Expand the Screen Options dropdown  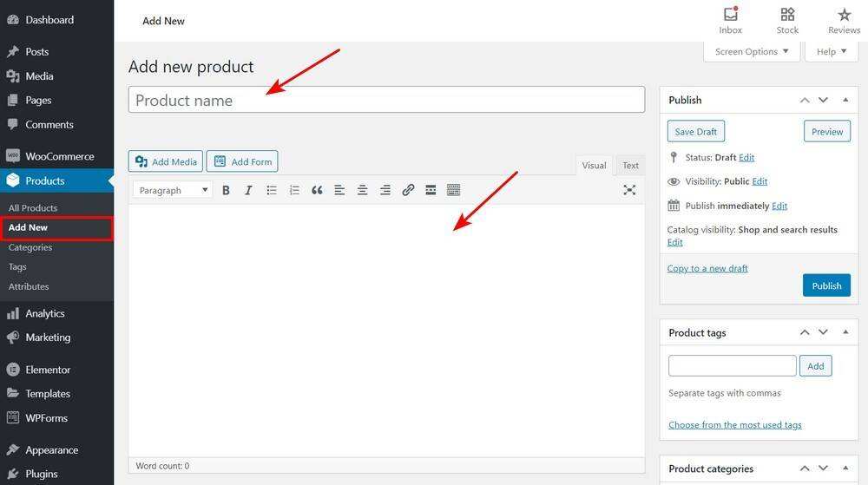(x=752, y=51)
